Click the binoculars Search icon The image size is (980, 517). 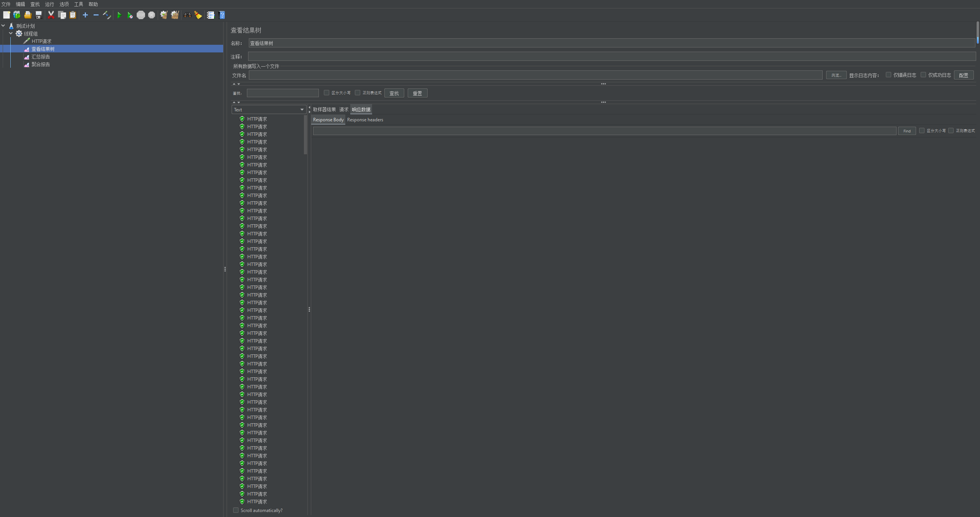(x=187, y=15)
